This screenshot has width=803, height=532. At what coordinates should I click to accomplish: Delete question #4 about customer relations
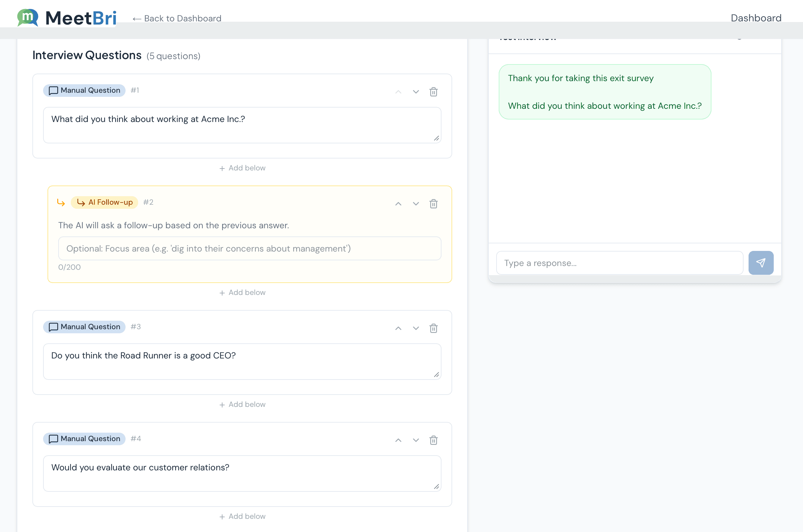click(x=433, y=440)
